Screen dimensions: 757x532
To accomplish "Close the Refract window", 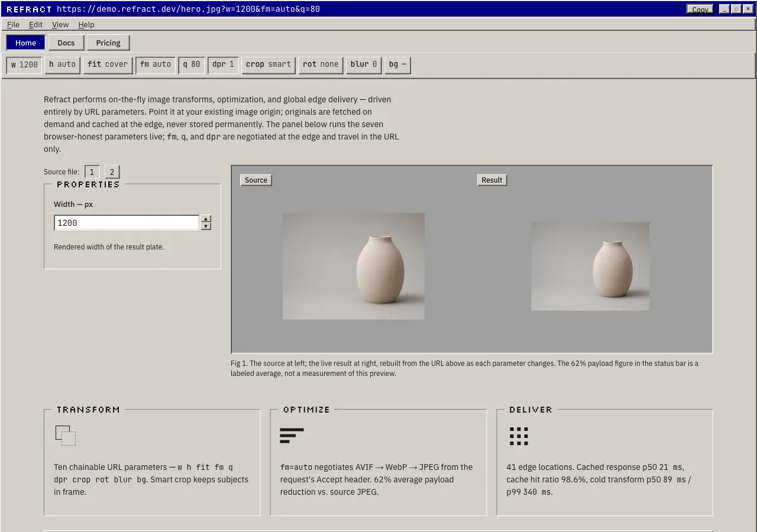I will click(x=748, y=9).
